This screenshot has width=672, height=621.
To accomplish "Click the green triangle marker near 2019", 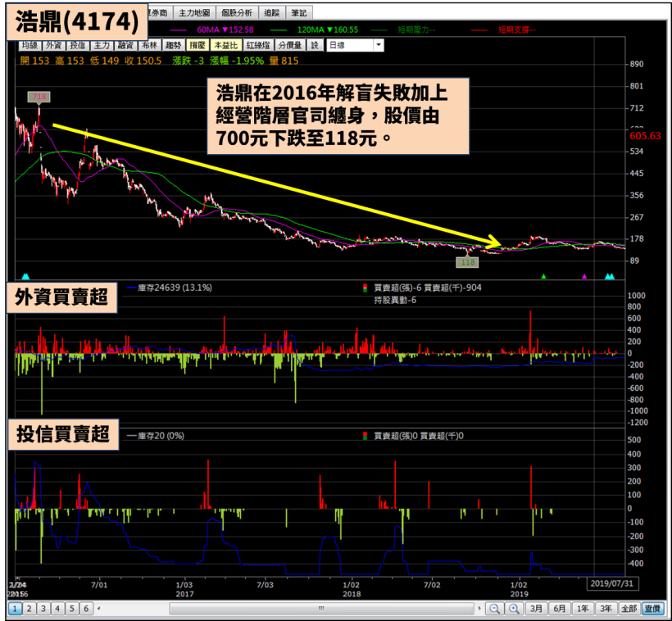I will tap(543, 276).
